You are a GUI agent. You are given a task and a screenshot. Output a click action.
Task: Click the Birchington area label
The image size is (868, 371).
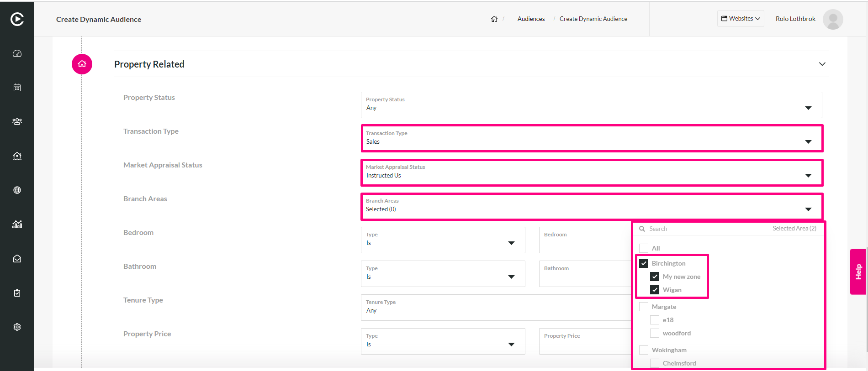coord(668,263)
